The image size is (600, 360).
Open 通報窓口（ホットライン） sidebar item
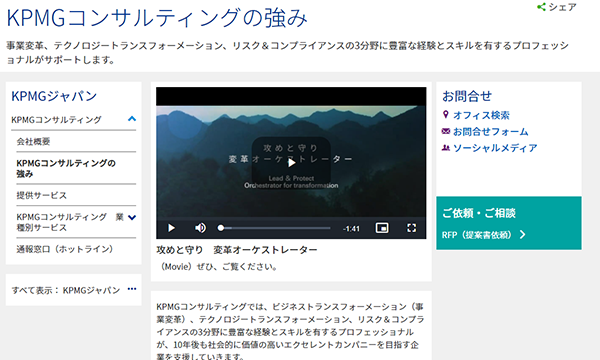coord(65,249)
